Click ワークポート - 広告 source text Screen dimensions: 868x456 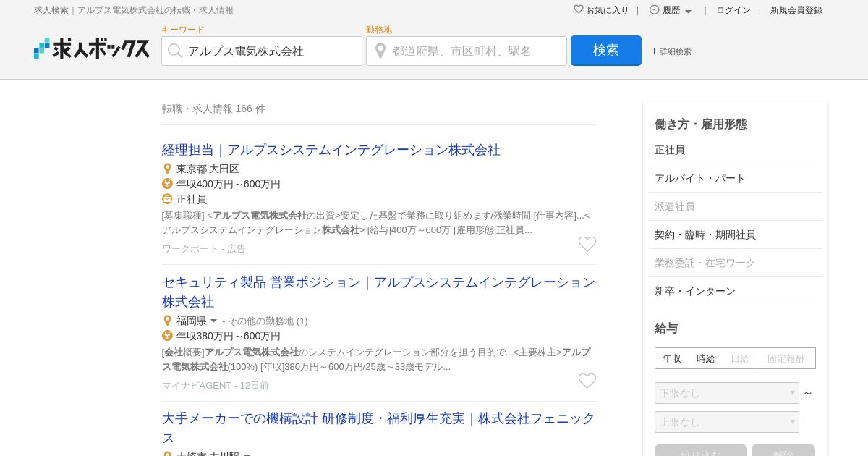(x=204, y=248)
